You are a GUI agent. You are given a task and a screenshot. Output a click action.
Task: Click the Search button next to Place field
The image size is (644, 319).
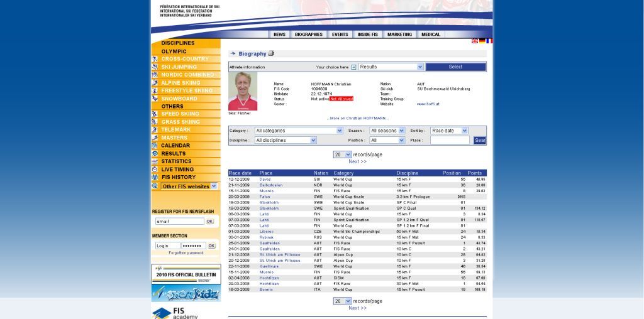480,140
